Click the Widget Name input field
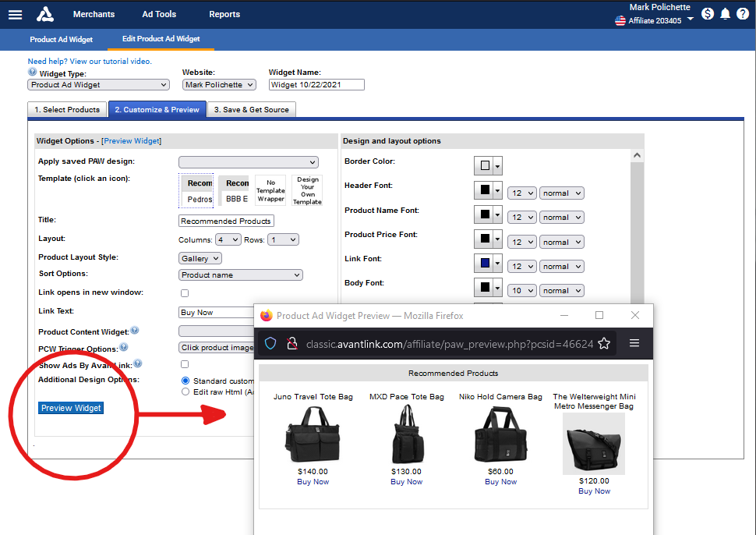This screenshot has width=756, height=535. [x=316, y=85]
